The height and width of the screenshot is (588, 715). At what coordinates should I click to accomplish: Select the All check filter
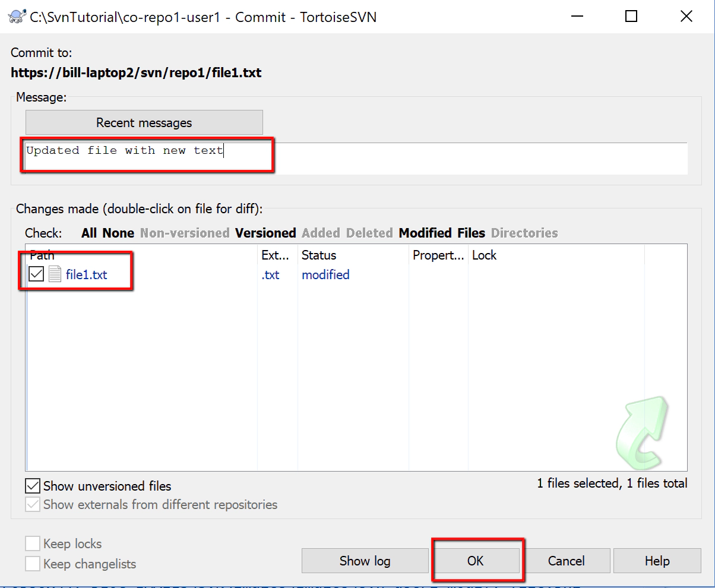(x=88, y=233)
